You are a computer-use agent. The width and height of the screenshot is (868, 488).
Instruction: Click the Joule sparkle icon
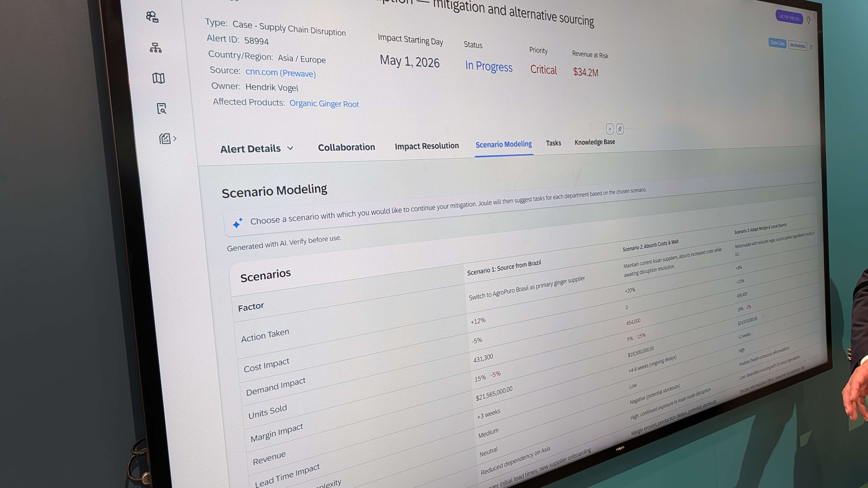237,223
